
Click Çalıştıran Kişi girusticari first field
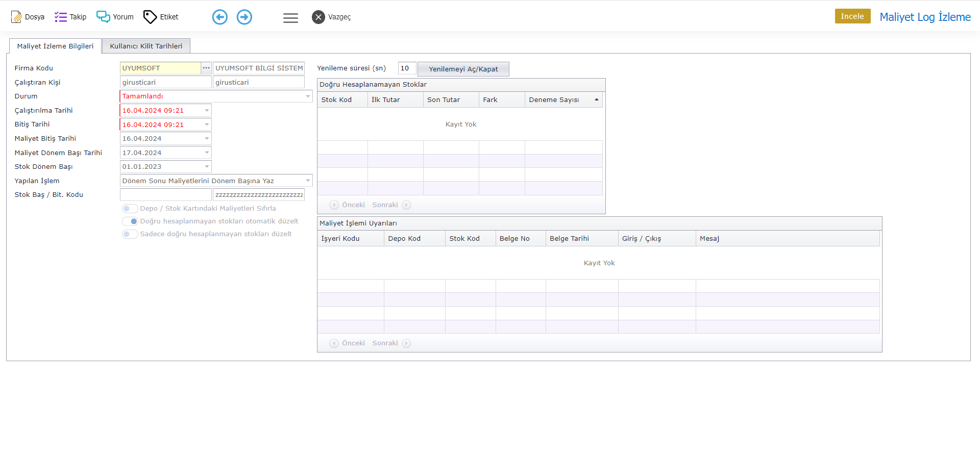coord(165,82)
